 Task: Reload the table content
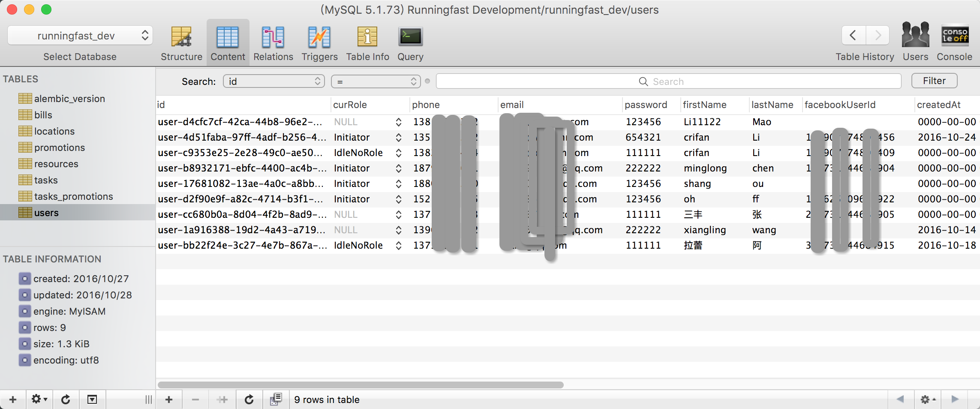(x=249, y=400)
